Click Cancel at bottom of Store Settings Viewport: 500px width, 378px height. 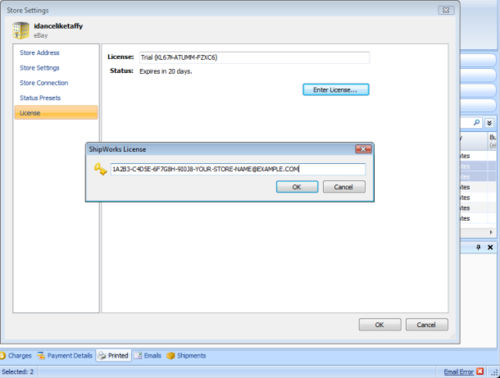point(427,325)
